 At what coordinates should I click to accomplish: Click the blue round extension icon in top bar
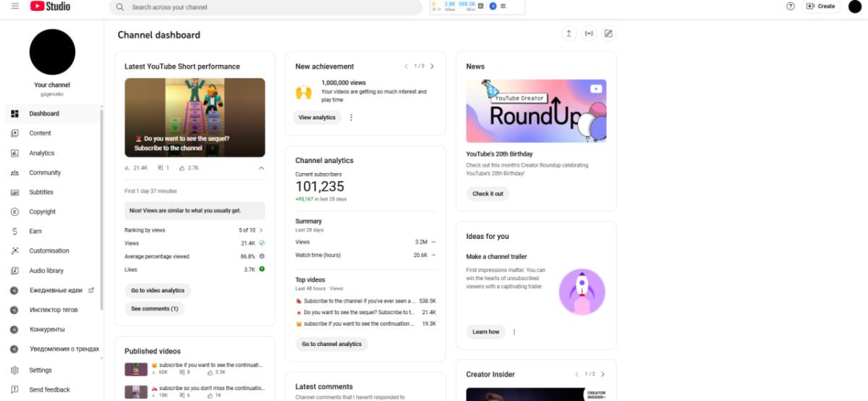(x=493, y=6)
